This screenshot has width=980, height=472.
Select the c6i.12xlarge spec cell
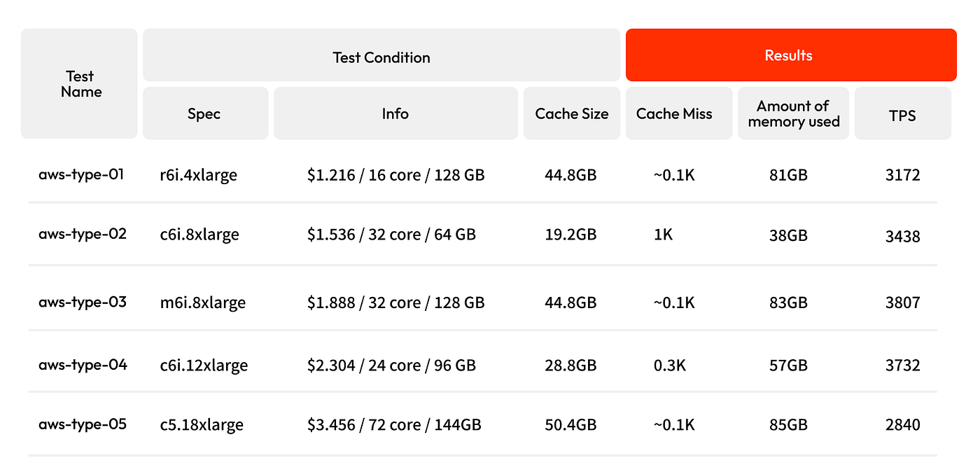(204, 365)
